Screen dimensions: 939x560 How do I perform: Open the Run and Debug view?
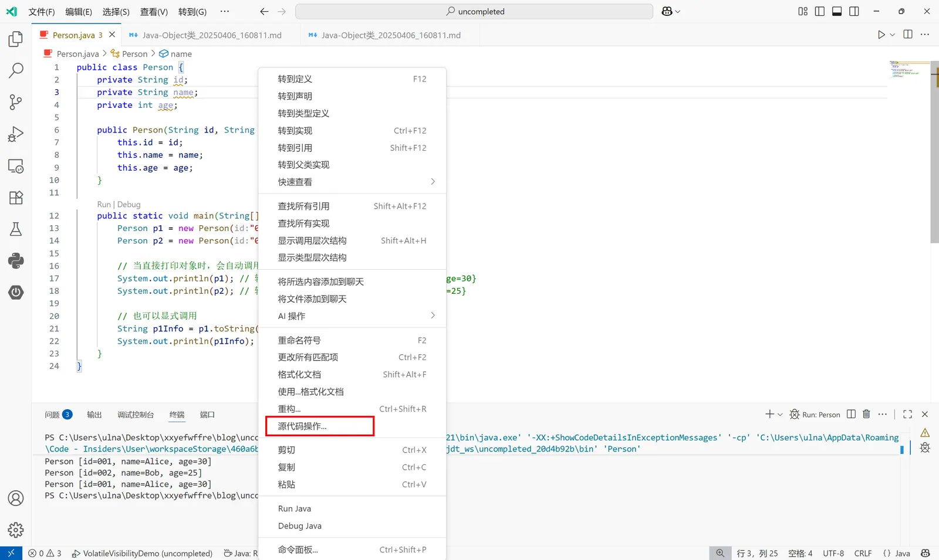point(16,134)
